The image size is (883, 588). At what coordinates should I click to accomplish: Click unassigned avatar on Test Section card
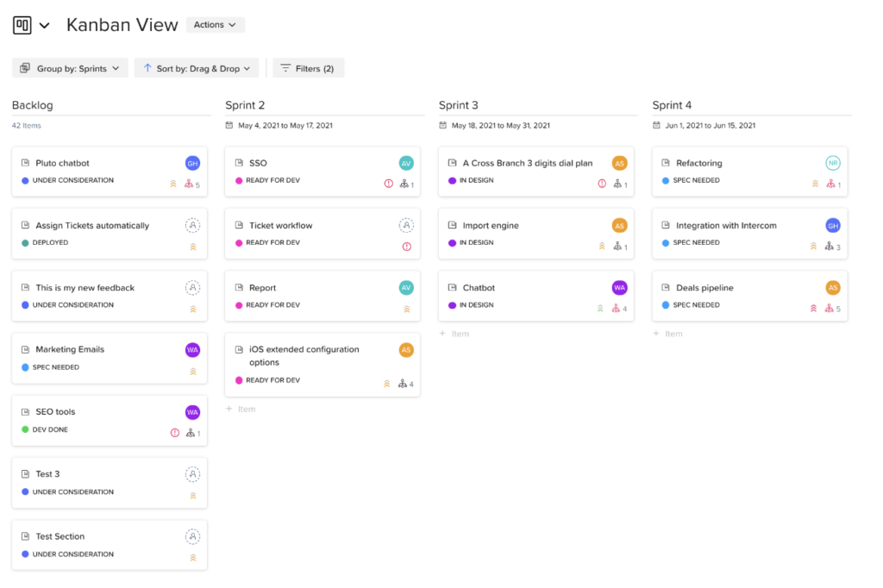(192, 536)
